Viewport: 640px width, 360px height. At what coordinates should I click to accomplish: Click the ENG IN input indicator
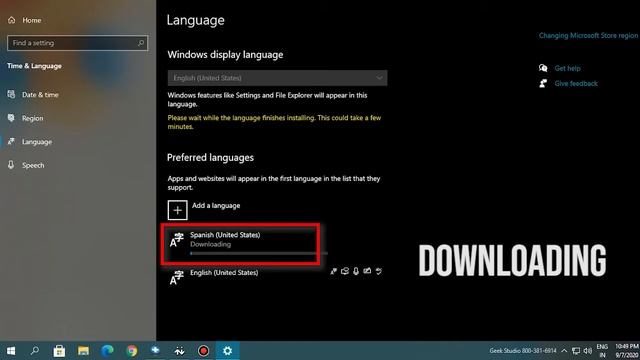click(602, 351)
